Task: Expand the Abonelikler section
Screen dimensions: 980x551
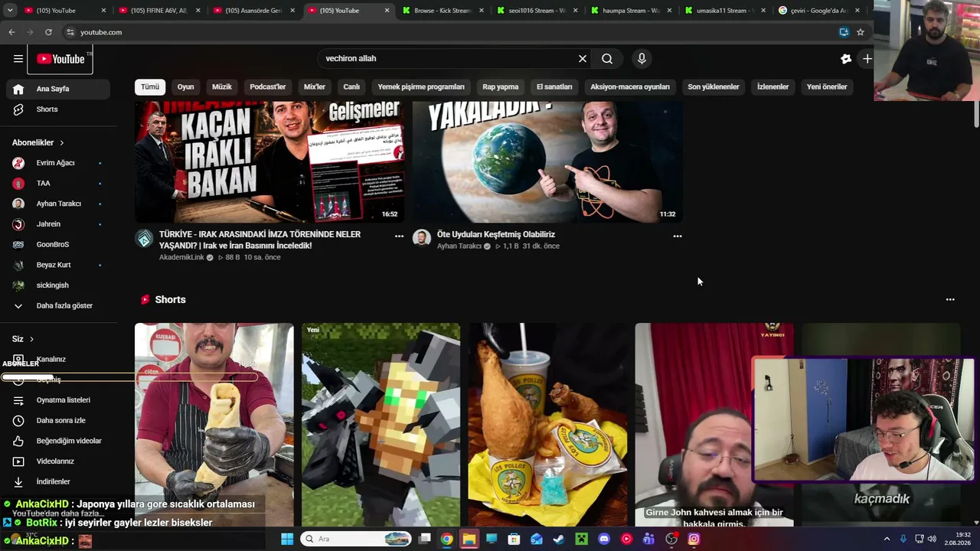Action: 38,143
